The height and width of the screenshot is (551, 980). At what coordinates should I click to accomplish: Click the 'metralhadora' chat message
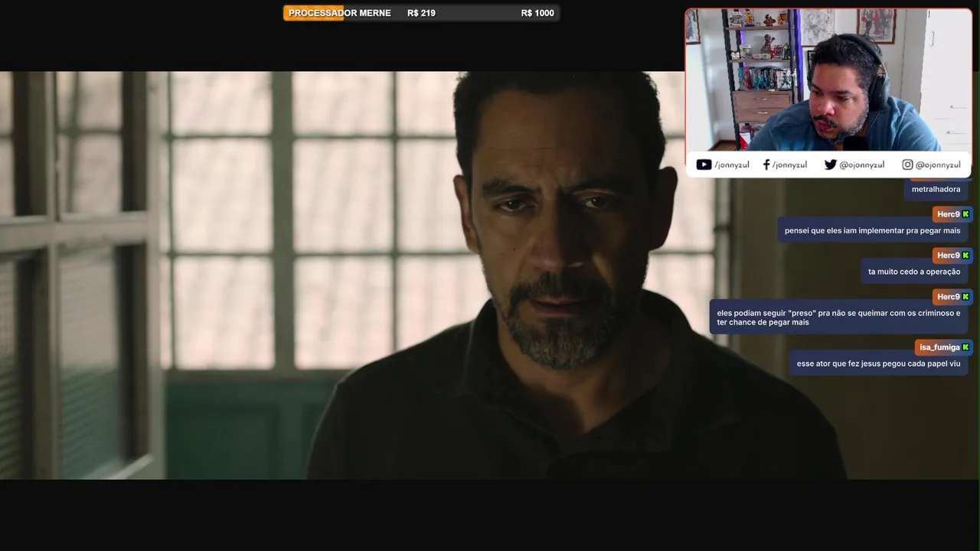(x=936, y=189)
